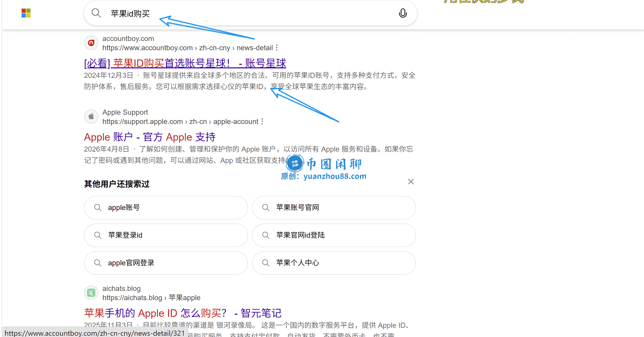Click the accountboy.com news-detail URL breadcrumb
Image resolution: width=644 pixels, height=337 pixels.
coord(188,48)
